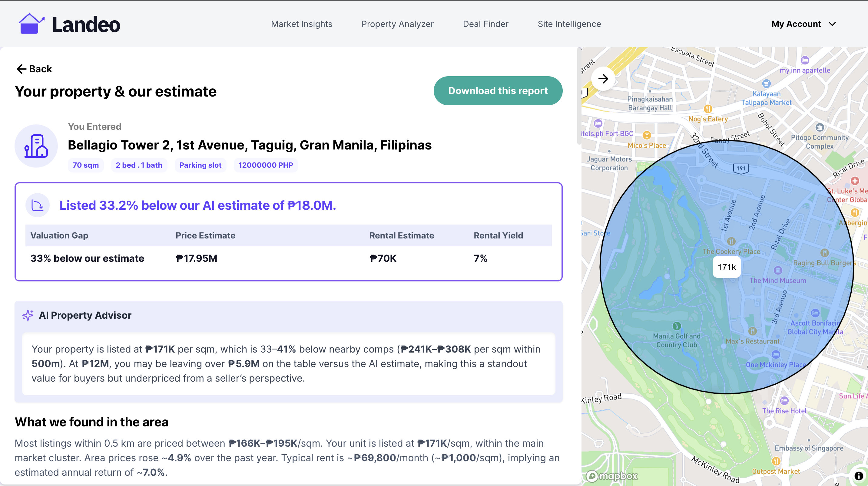This screenshot has width=868, height=486.
Task: Open the My Account dropdown
Action: tap(804, 24)
